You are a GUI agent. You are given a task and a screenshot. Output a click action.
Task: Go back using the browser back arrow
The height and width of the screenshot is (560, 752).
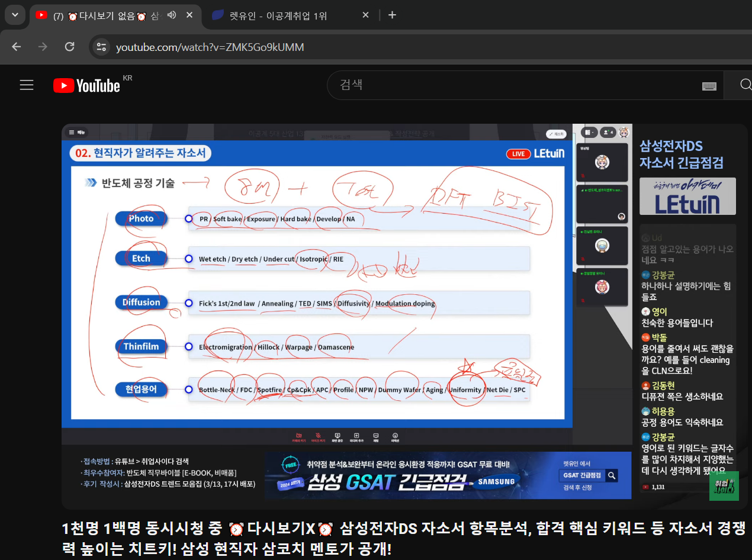coord(17,47)
